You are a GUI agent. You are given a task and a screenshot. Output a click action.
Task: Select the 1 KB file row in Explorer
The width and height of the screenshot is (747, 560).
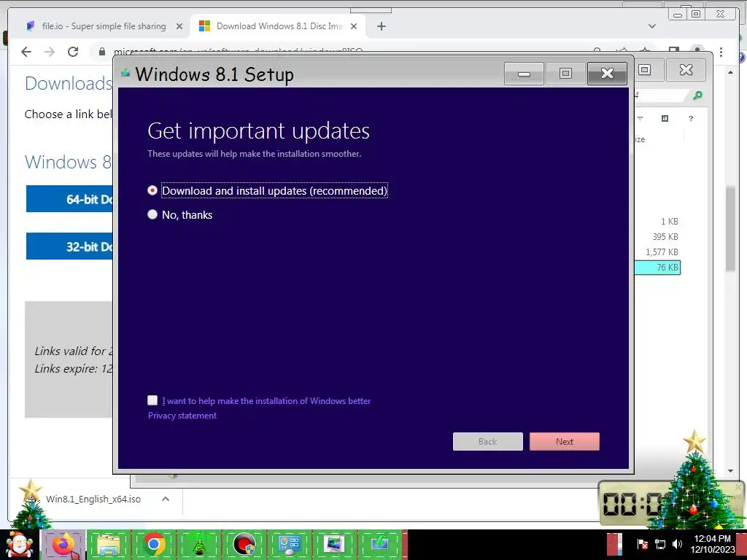point(657,222)
